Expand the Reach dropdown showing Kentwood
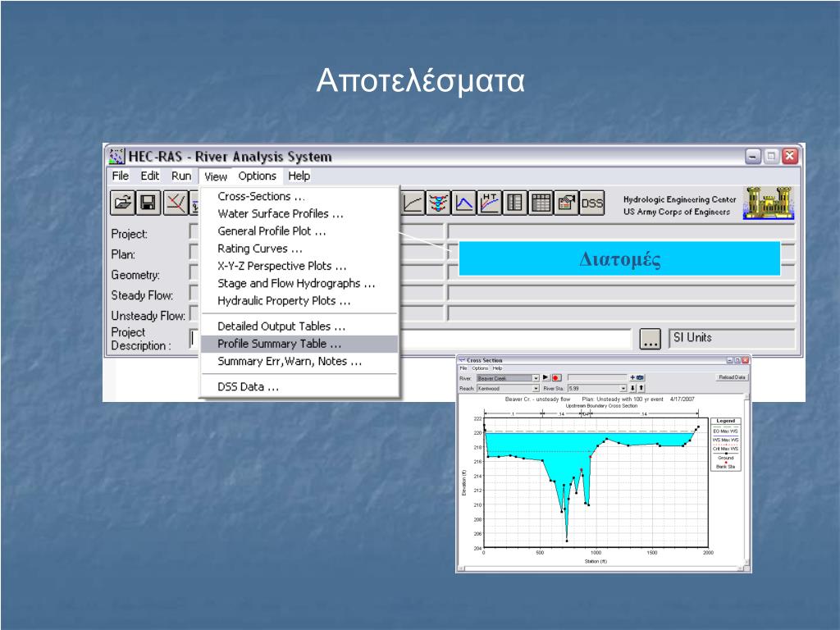This screenshot has width=840, height=630. [536, 388]
